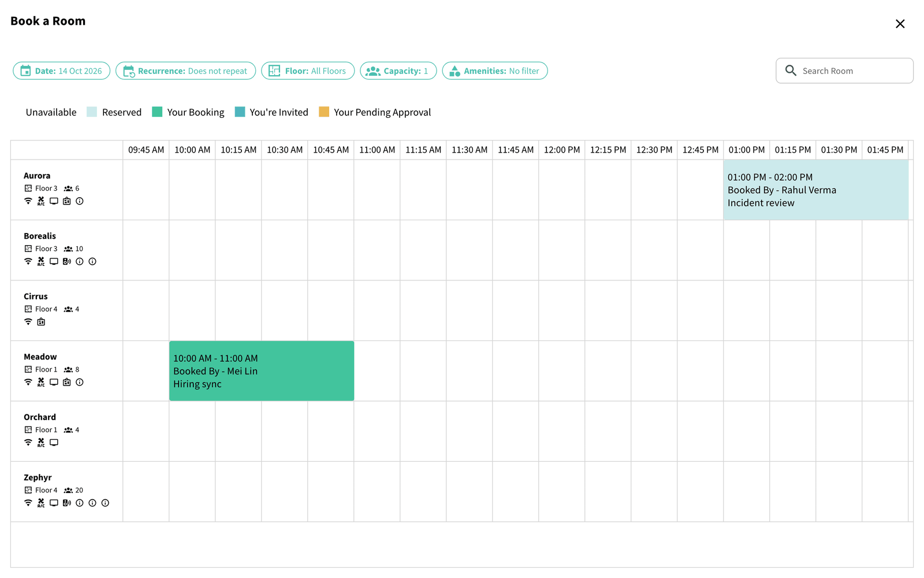Click the Wi-Fi icon for Borealis room

(x=28, y=261)
